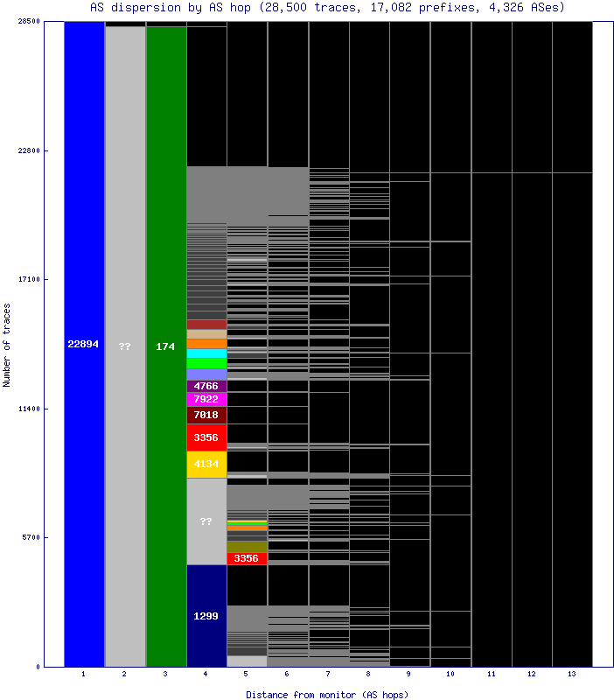Click the red 3356 segment in hop 5 column
This screenshot has height=700, width=614.
[x=247, y=558]
